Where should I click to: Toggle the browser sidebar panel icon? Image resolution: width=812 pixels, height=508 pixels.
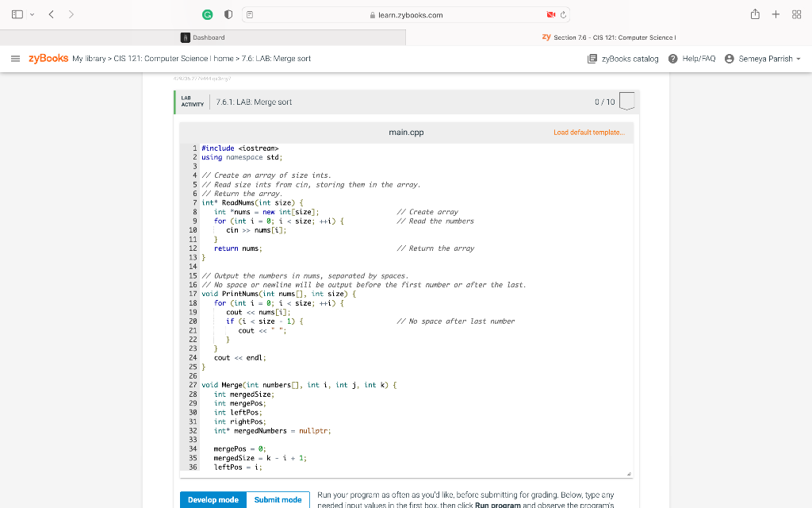[17, 13]
